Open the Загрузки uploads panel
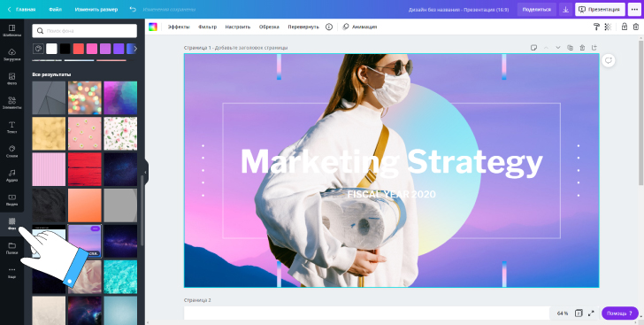The image size is (644, 325). click(11, 55)
